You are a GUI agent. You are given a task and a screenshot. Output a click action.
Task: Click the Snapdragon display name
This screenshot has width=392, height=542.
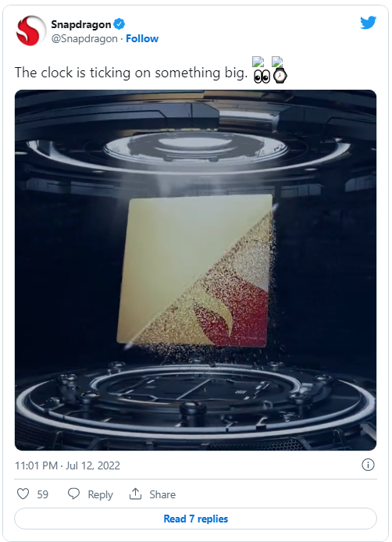click(81, 24)
